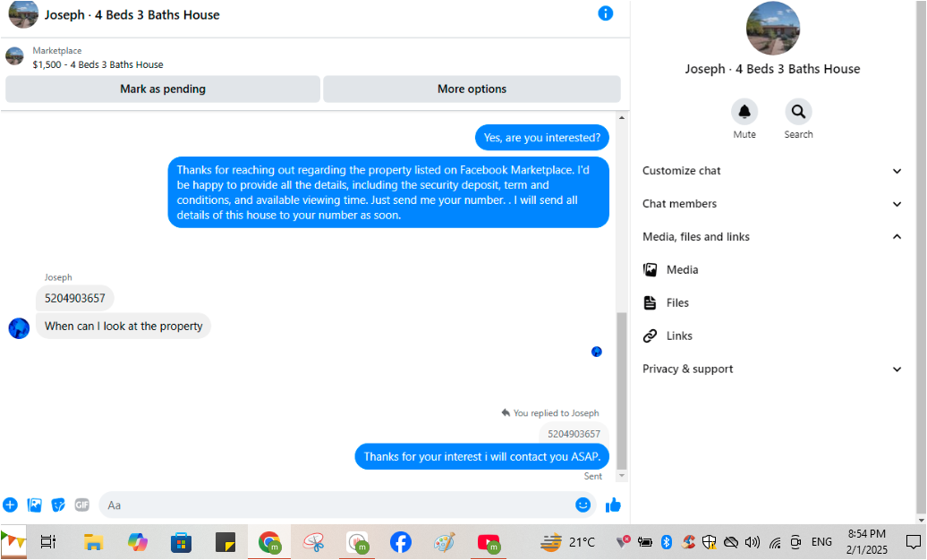Attach a photo using the image icon
Screen dimensions: 927x560
pyautogui.click(x=34, y=505)
